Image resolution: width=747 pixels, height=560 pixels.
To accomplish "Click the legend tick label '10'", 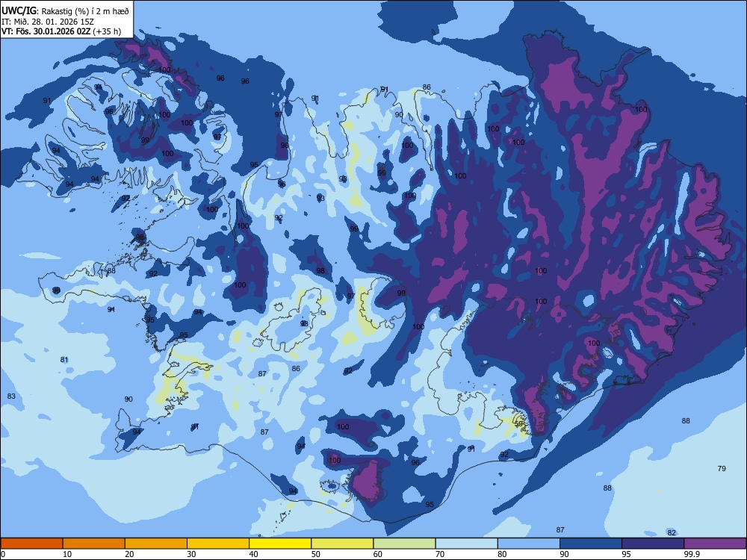I will 67,554.
